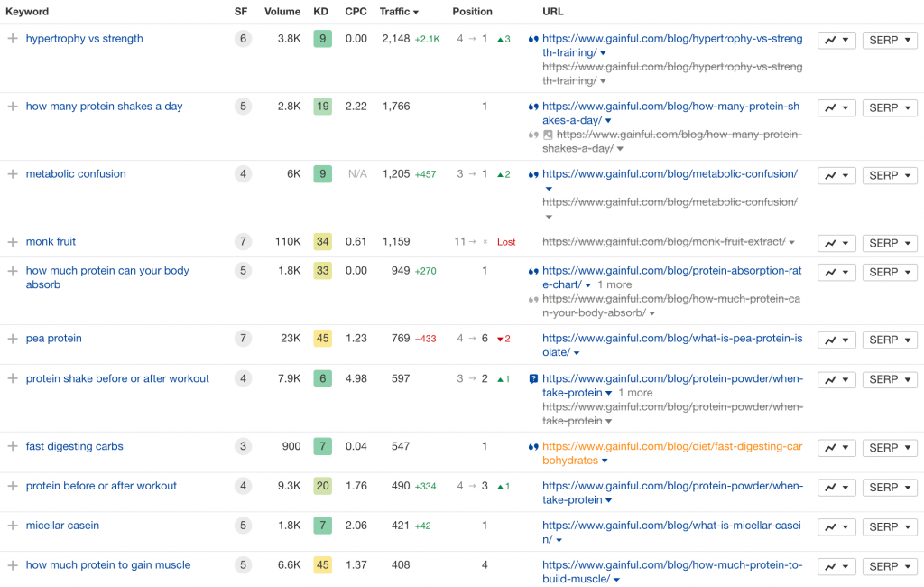Click the plus icon beside micellar casein

13,526
